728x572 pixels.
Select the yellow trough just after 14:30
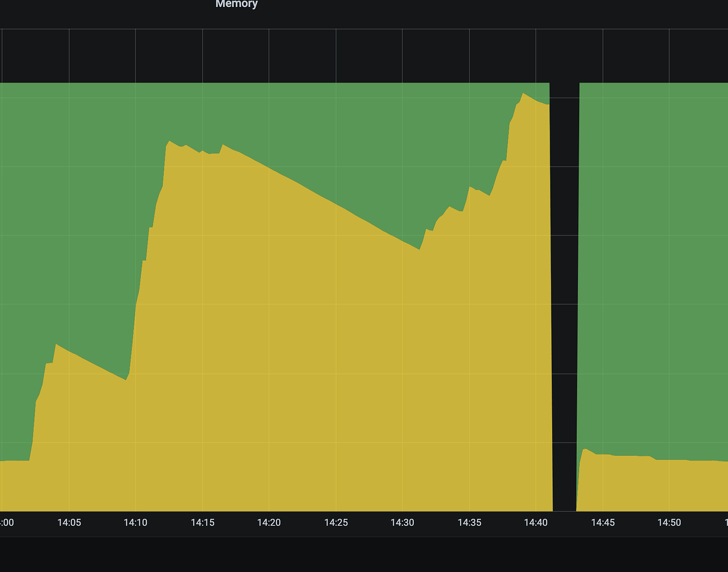pyautogui.click(x=420, y=249)
